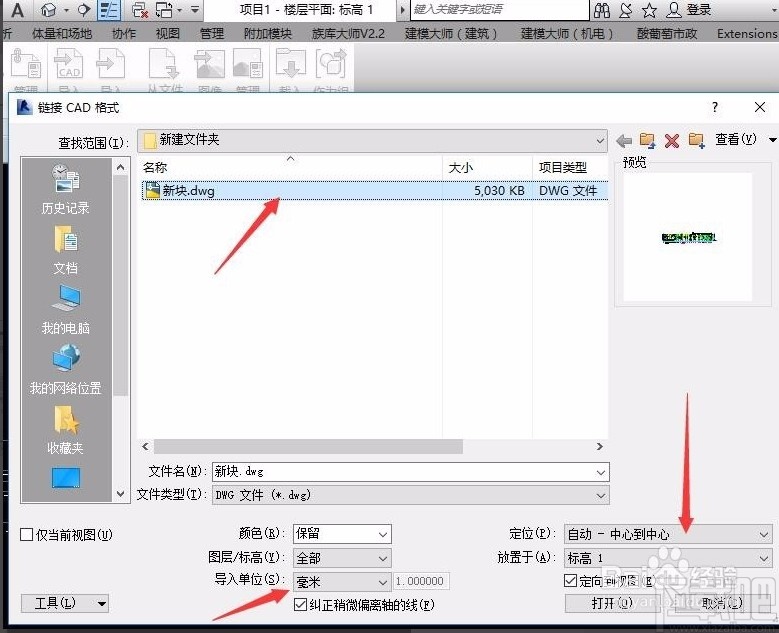Click the back arrow in the dialog toolbar
The image size is (779, 633).
(x=623, y=141)
